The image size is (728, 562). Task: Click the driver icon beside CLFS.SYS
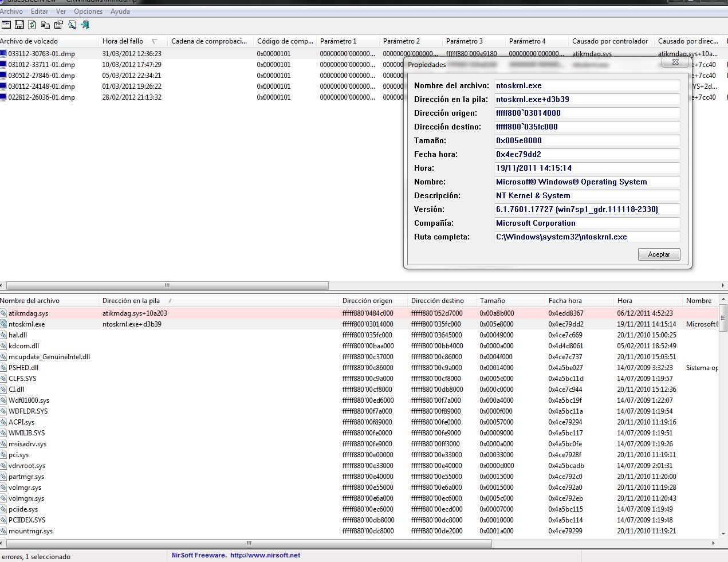[x=3, y=379]
